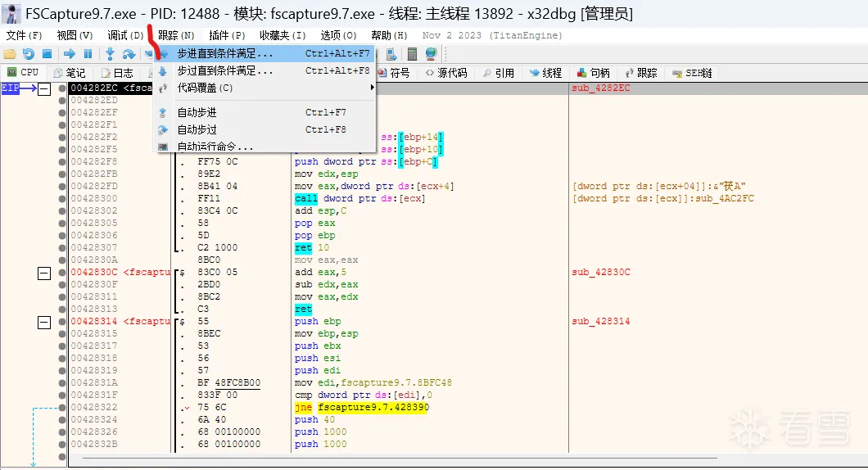Switch to the SEH链 tab
This screenshot has height=470, width=868.
click(x=692, y=73)
